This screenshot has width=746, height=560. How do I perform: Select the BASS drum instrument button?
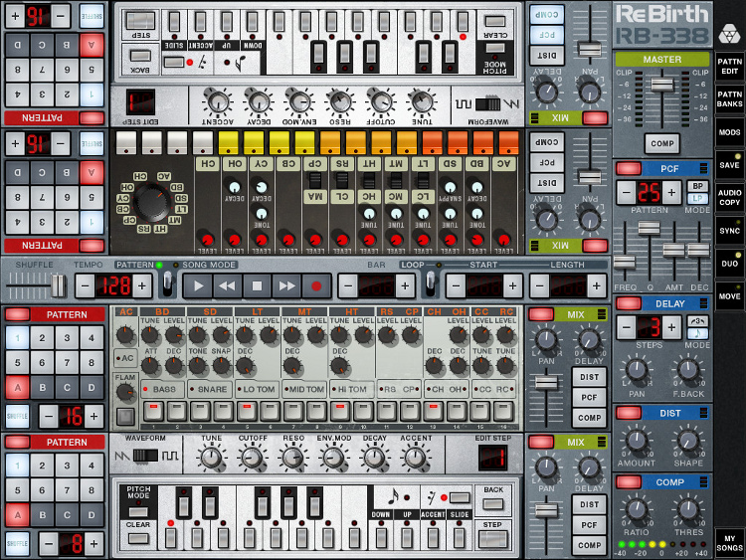[x=161, y=389]
